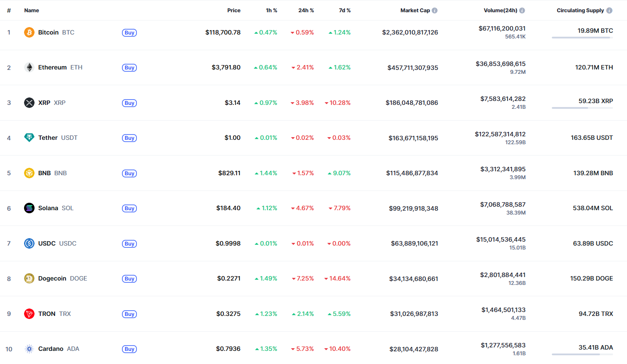Click the Tether coin logo
Viewport: 627px width, 364px height.
[29, 138]
